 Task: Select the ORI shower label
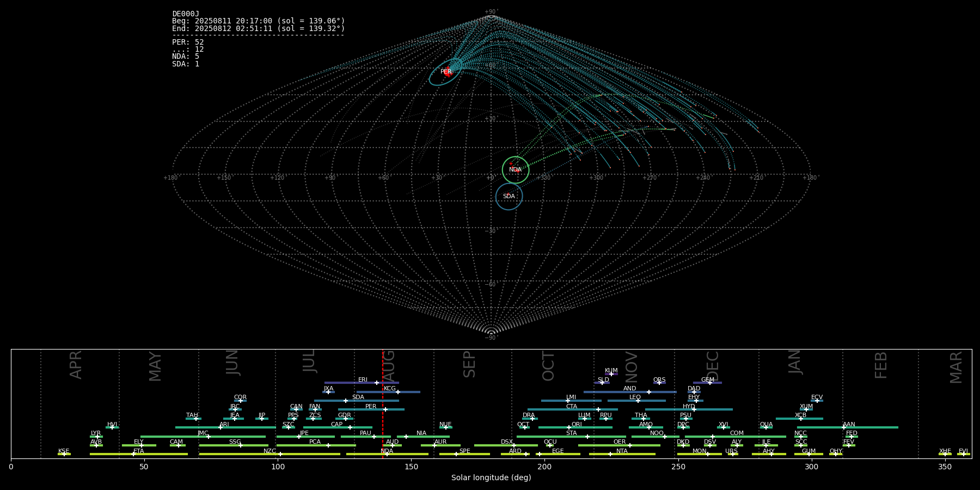(577, 424)
